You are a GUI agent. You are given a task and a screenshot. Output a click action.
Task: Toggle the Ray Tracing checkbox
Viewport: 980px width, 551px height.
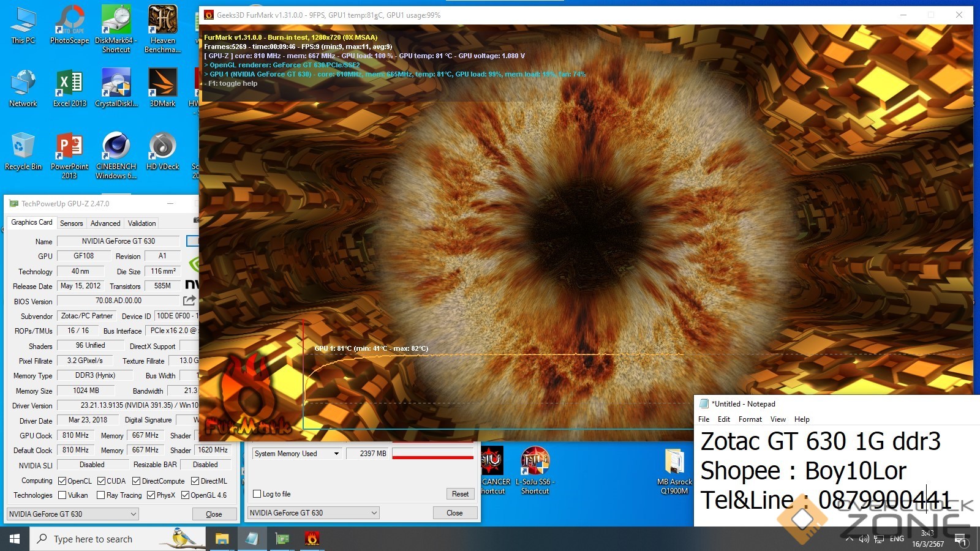click(x=100, y=495)
